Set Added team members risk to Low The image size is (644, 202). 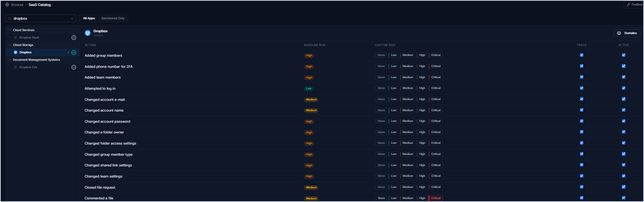(394, 77)
